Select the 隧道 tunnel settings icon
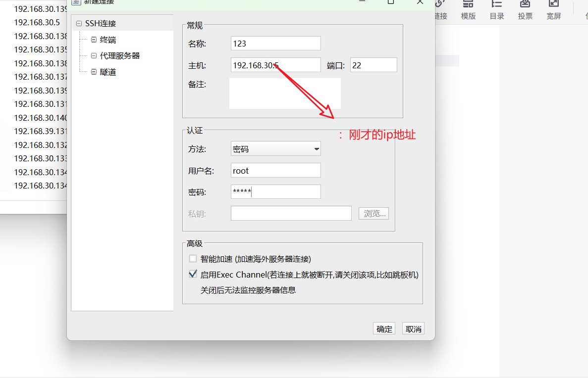Image resolution: width=588 pixels, height=378 pixels. point(93,72)
